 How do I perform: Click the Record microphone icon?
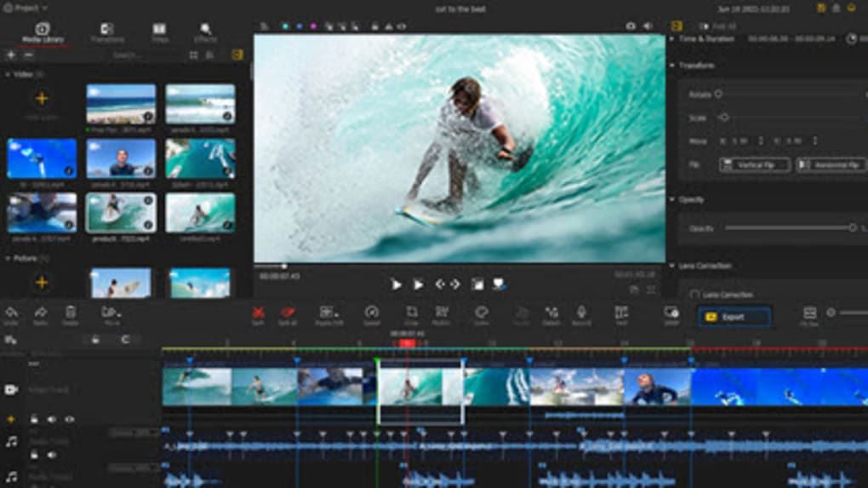point(581,313)
